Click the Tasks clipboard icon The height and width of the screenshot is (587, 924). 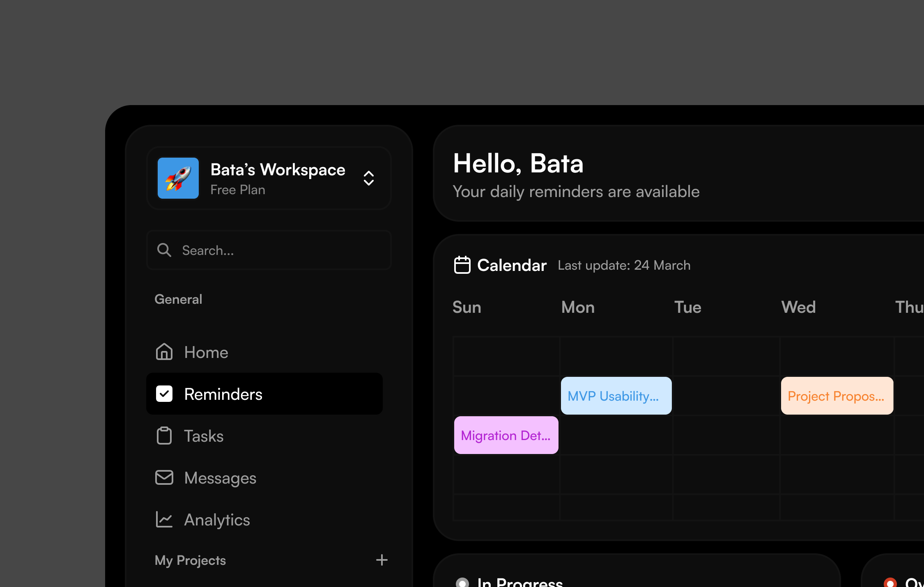[164, 436]
